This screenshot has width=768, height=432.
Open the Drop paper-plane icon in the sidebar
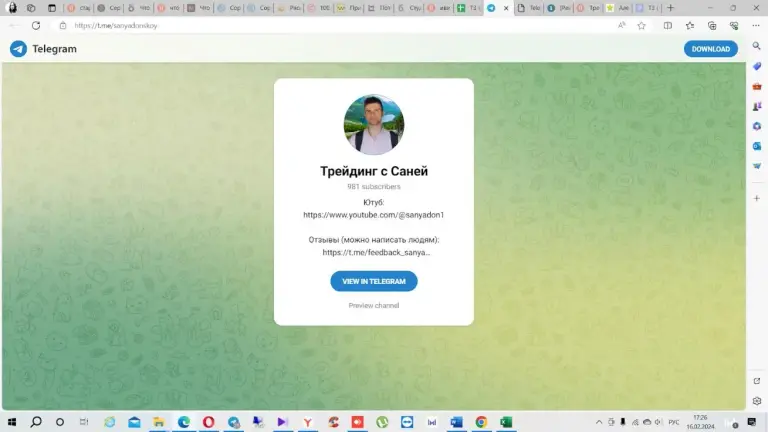757,166
